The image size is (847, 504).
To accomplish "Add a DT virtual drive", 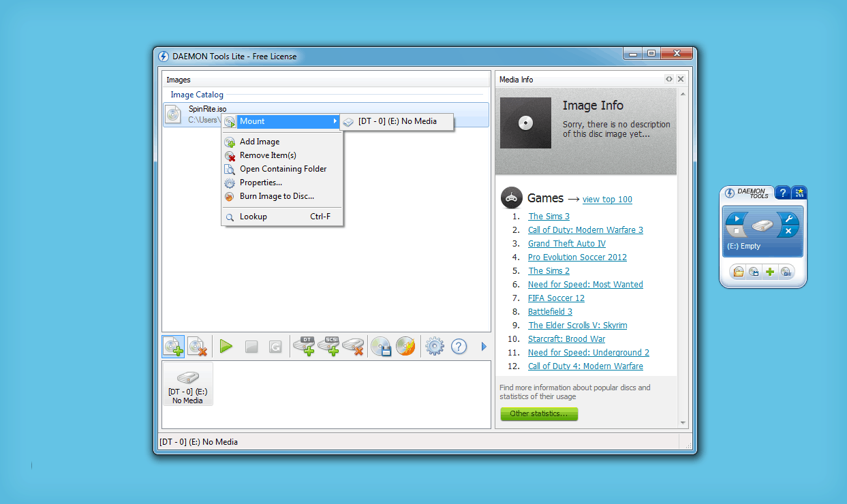I will coord(304,347).
